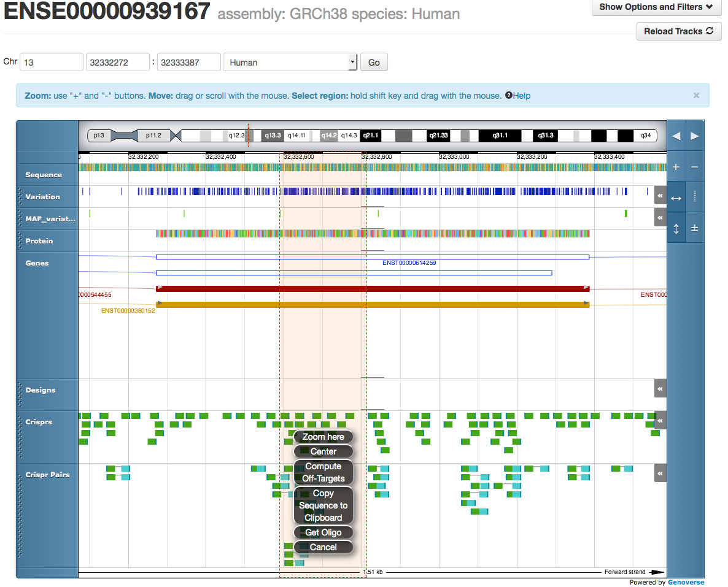Choose Compute Off-Targets from the popup menu
The image size is (728, 587).
click(323, 472)
